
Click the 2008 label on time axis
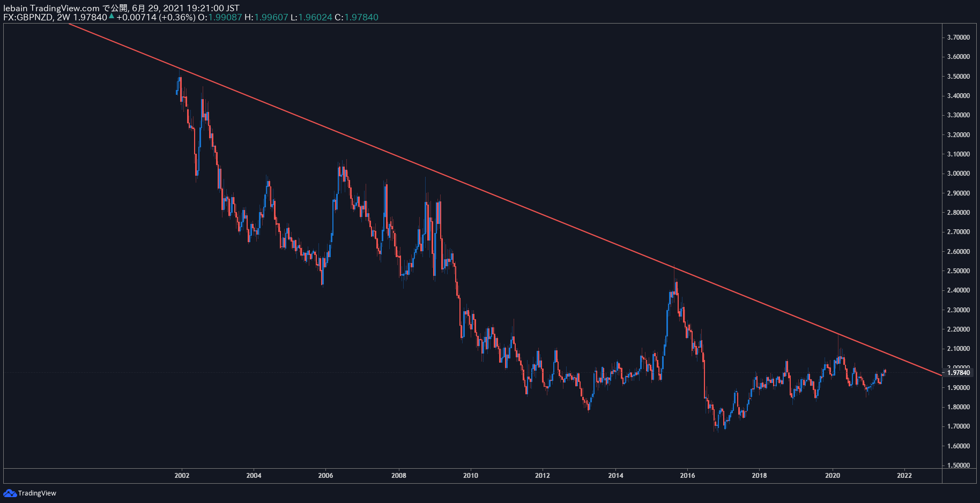(399, 476)
